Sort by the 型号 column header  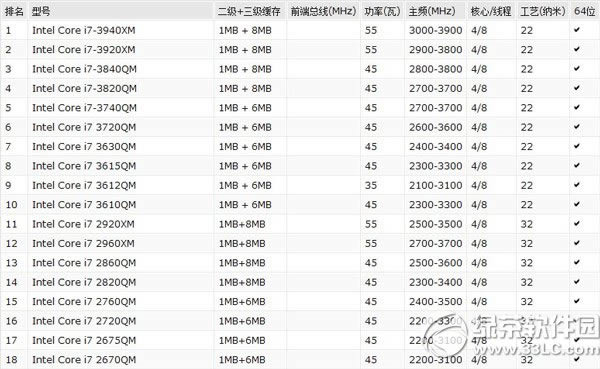(41, 11)
